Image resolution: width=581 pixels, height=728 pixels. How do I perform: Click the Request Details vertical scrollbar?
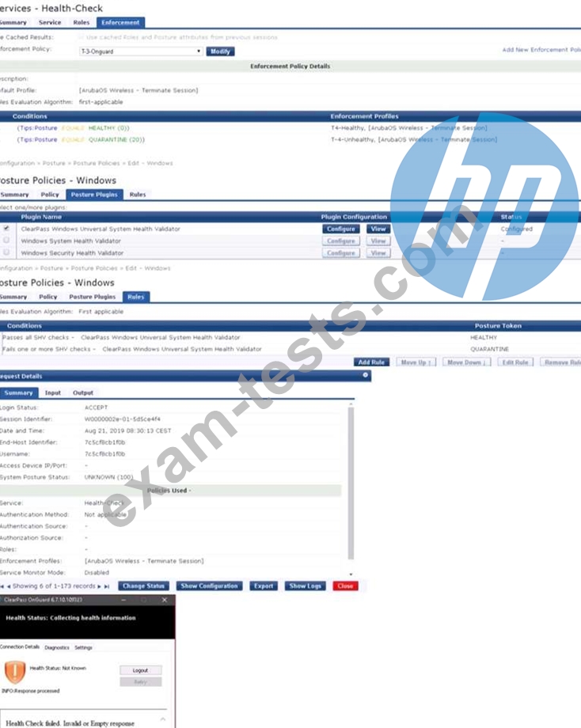[351, 483]
